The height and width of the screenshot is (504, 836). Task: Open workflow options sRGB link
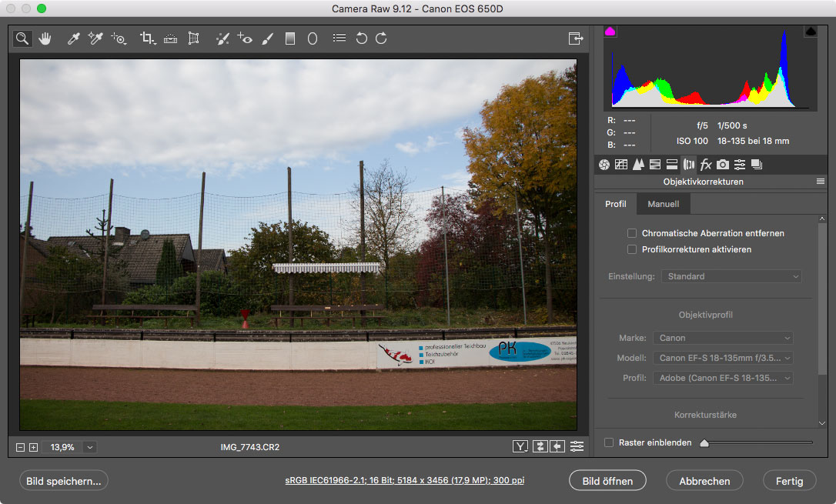pyautogui.click(x=405, y=481)
